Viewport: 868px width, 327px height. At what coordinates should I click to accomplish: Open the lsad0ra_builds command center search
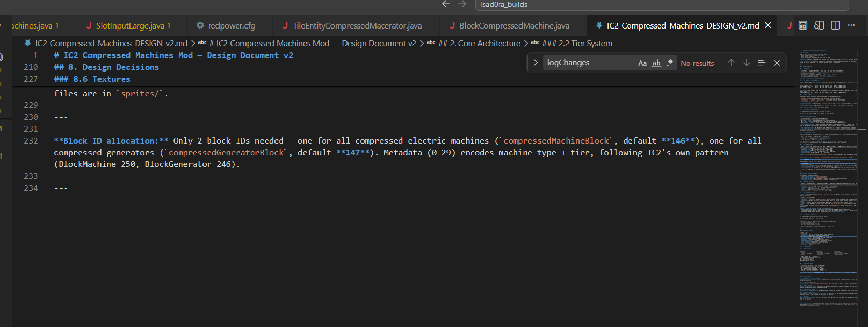(662, 5)
